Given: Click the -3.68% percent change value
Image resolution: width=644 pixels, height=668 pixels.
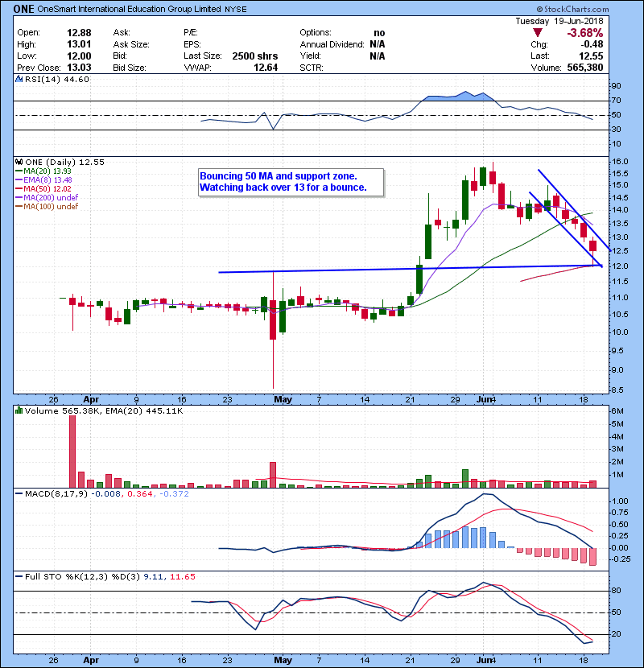Looking at the screenshot, I should [584, 33].
